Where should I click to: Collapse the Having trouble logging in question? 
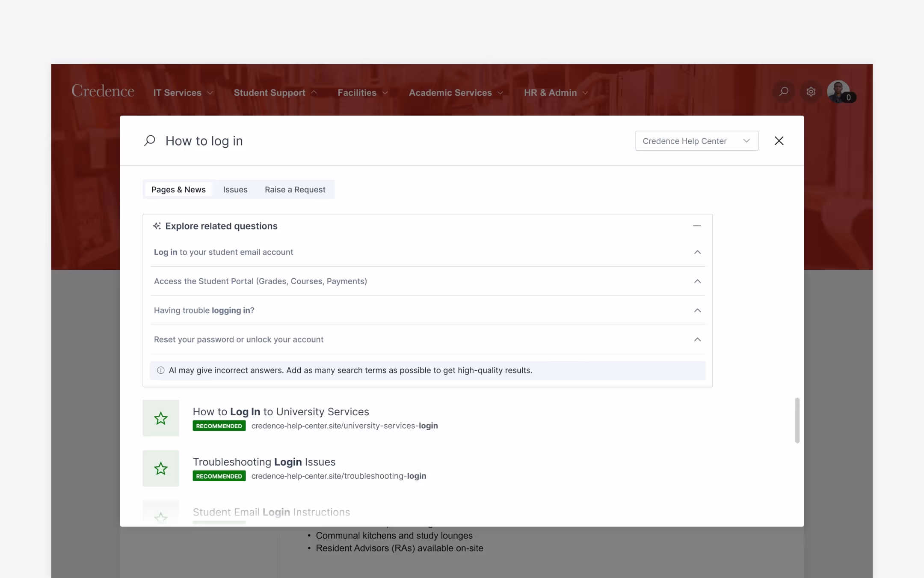pos(697,310)
